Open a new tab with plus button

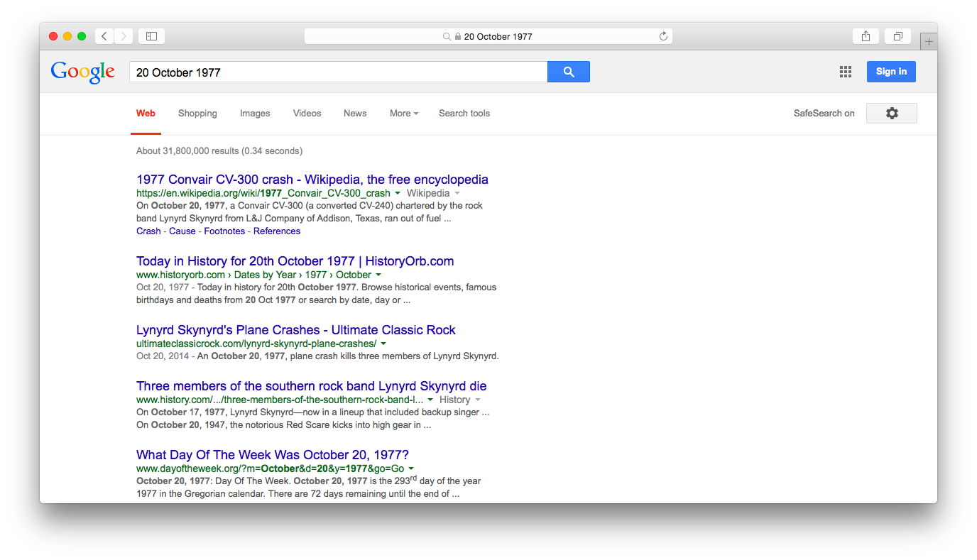[929, 42]
